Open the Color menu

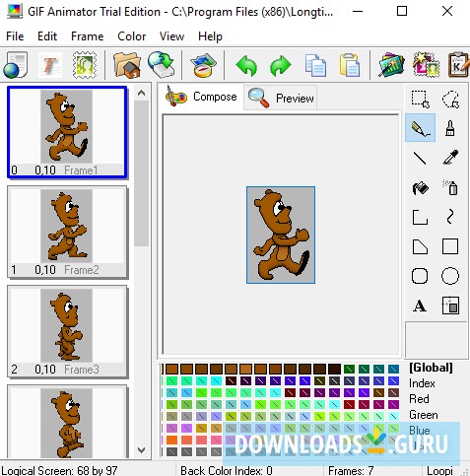131,36
